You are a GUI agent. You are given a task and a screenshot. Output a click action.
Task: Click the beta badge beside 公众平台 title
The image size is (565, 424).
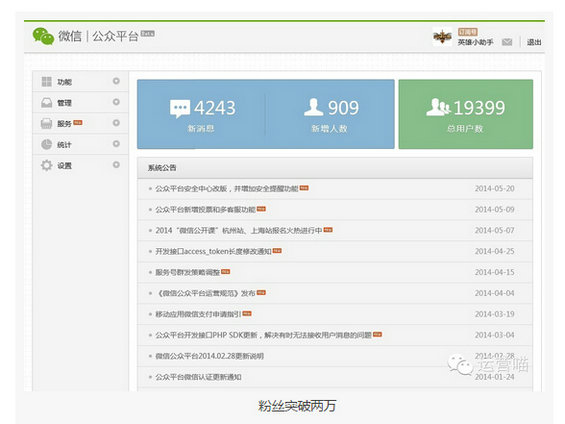(x=148, y=34)
